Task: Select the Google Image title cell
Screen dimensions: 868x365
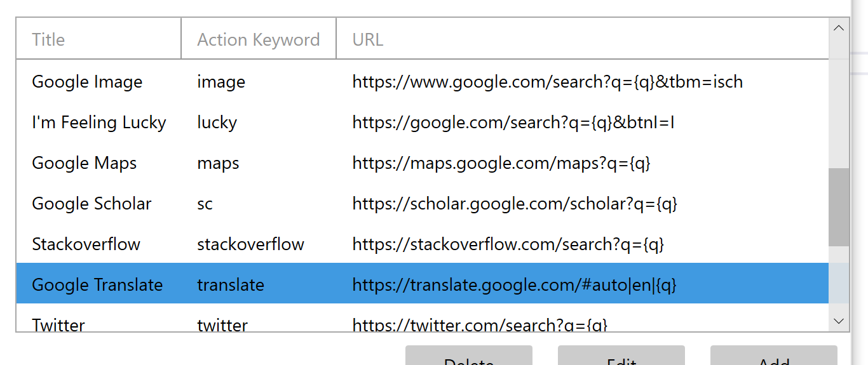Action: coord(87,82)
